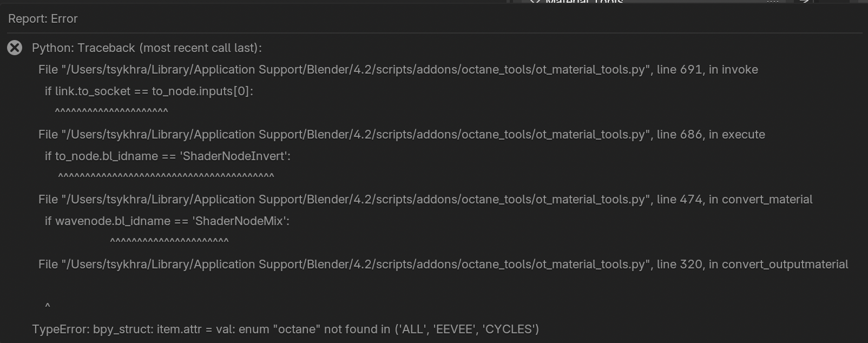Viewport: 868px width, 343px height.
Task: Click the Material Tools panel header
Action: tap(584, 2)
